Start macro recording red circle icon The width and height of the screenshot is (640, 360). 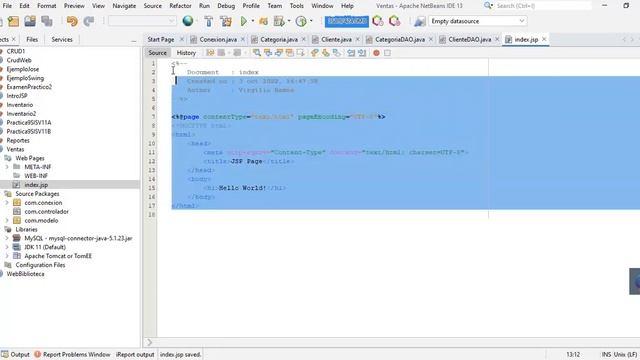tap(376, 53)
